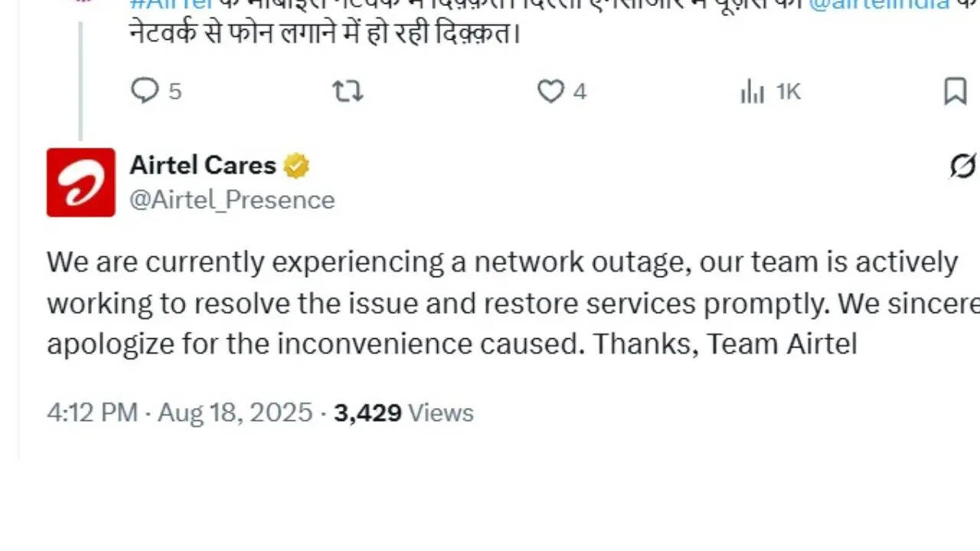Open view analytics bar chart icon

pos(753,93)
